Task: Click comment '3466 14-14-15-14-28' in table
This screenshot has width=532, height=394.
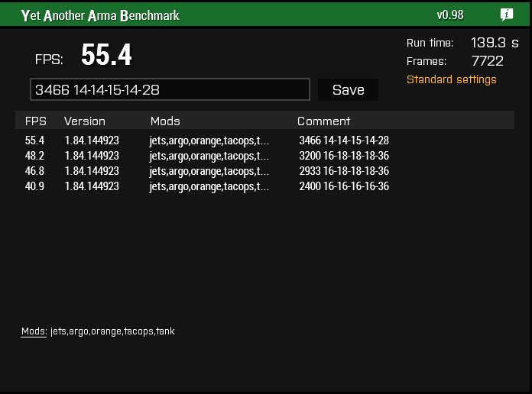Action: coord(344,140)
